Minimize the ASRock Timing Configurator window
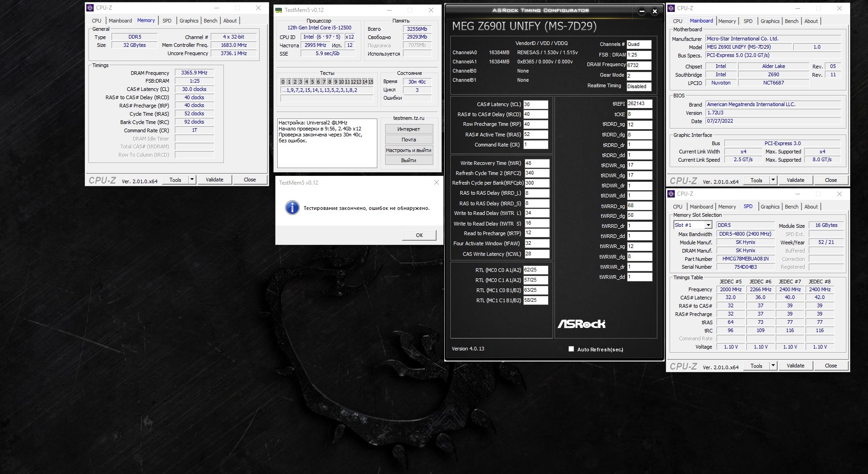The height and width of the screenshot is (474, 868). [642, 11]
